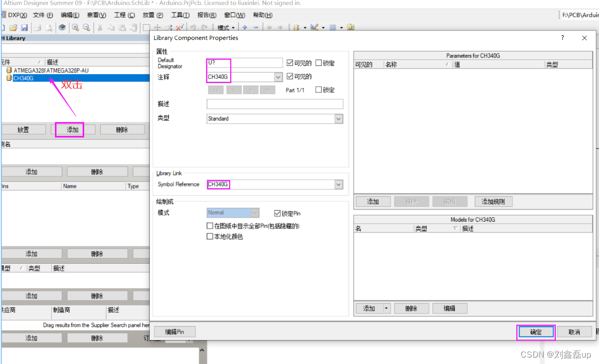Pick the Move Selection cross icon
The image size is (599, 364).
pos(157,28)
